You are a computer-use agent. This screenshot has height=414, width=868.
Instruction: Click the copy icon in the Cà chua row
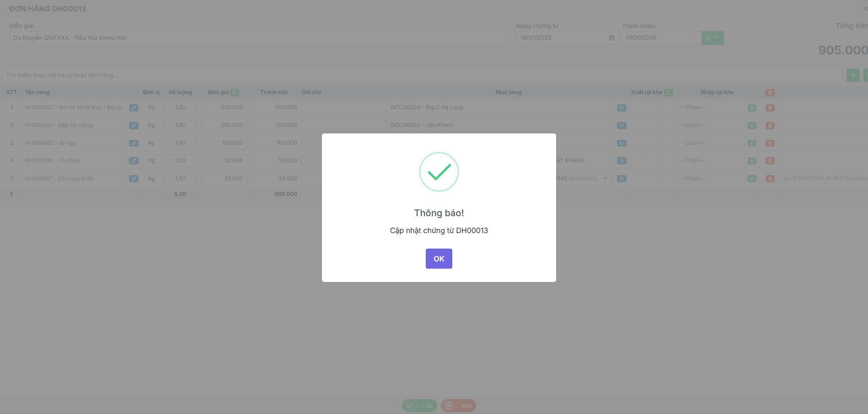[x=752, y=161]
